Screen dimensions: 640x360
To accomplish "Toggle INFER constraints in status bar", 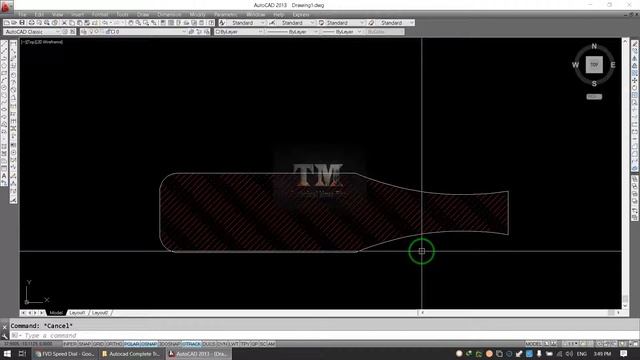I will (x=70, y=344).
